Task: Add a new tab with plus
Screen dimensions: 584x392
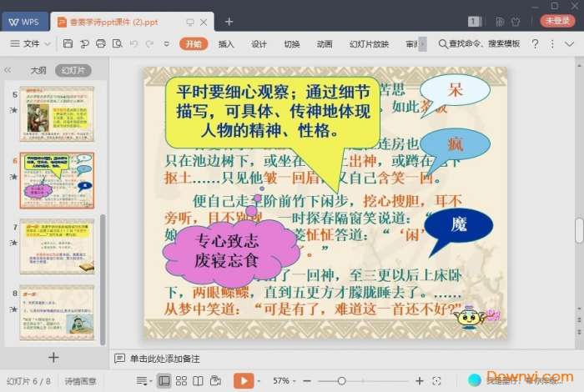Action: (229, 22)
